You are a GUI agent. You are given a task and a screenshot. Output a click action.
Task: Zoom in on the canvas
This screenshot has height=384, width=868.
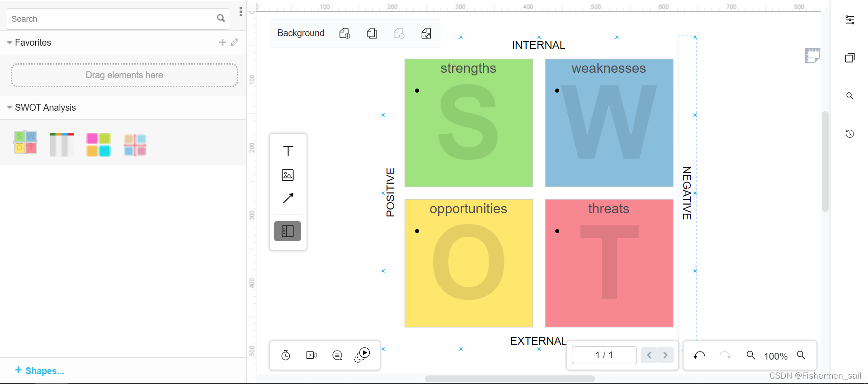pyautogui.click(x=801, y=356)
